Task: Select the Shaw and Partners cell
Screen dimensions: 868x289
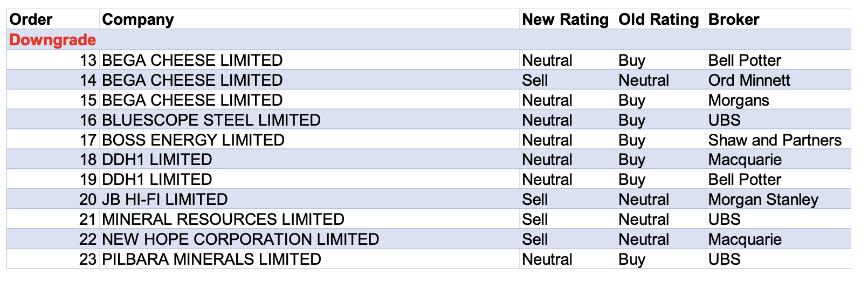Action: [775, 140]
